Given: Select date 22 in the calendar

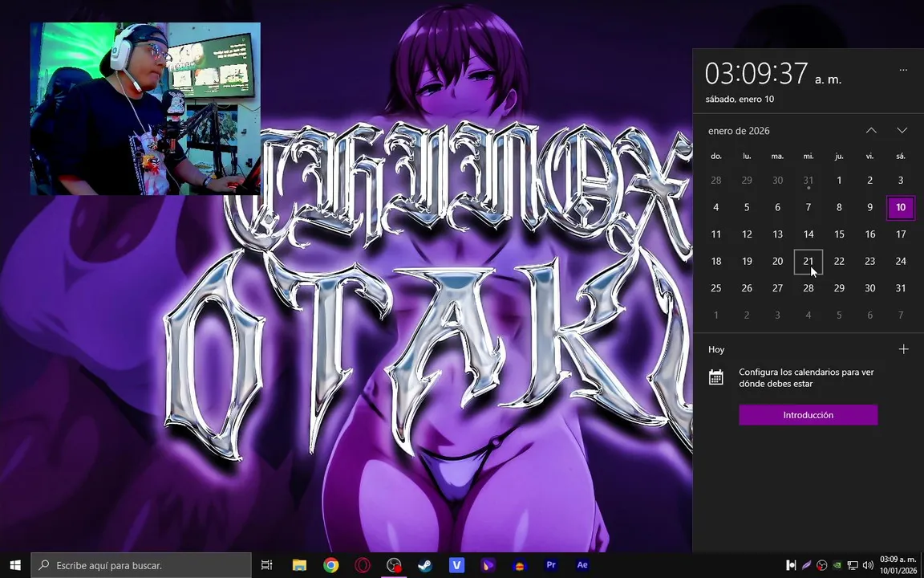Looking at the screenshot, I should 839,261.
